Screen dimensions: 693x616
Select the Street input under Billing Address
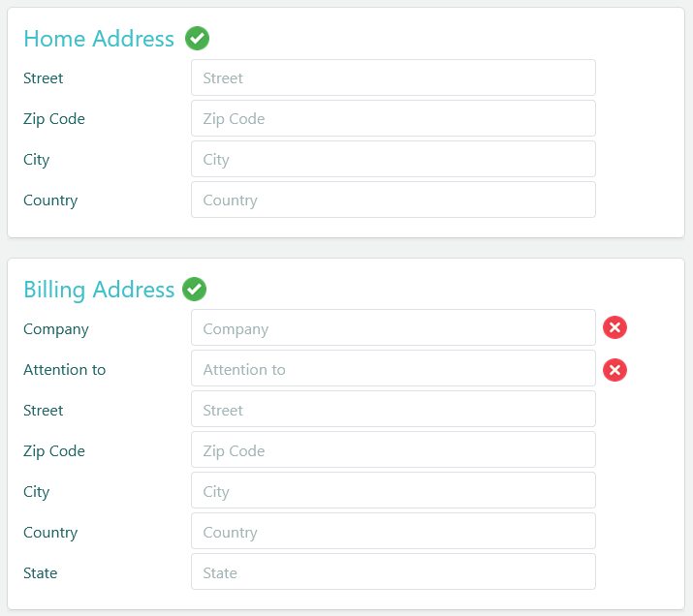[393, 410]
